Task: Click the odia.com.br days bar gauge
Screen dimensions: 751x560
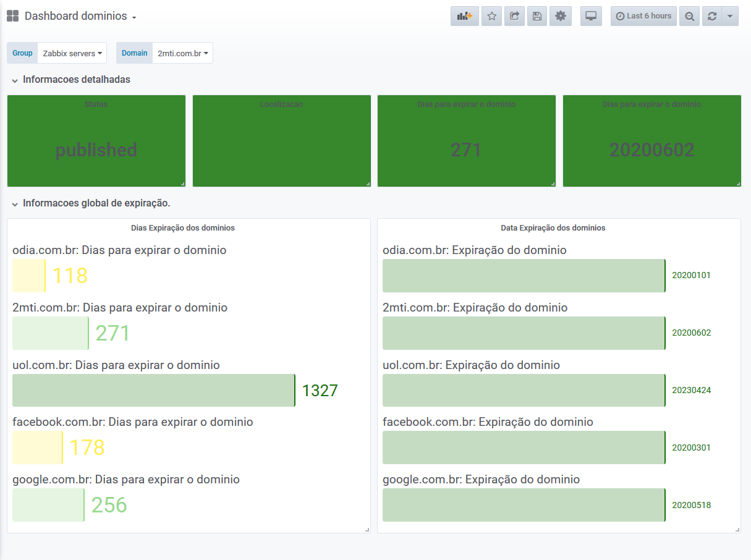Action: click(29, 276)
